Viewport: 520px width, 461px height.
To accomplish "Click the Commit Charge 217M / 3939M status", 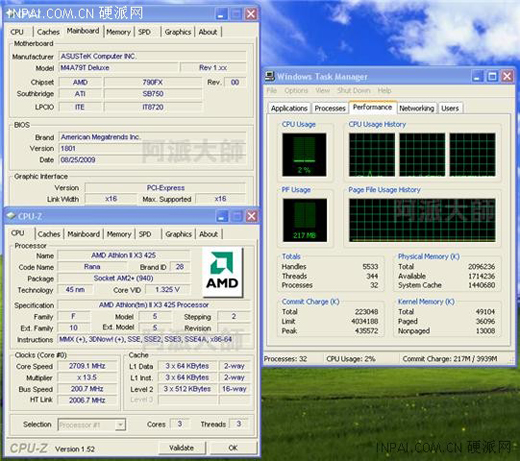I will pyautogui.click(x=450, y=359).
